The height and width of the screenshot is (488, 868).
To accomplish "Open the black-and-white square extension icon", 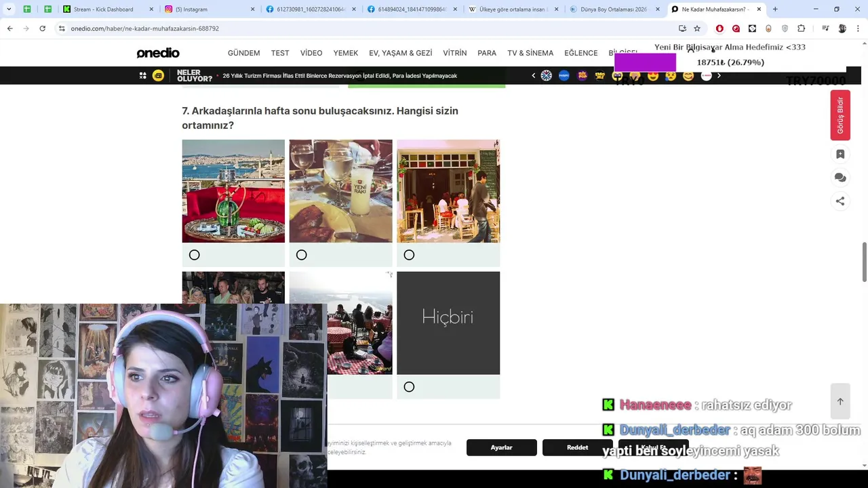I will pyautogui.click(x=752, y=28).
